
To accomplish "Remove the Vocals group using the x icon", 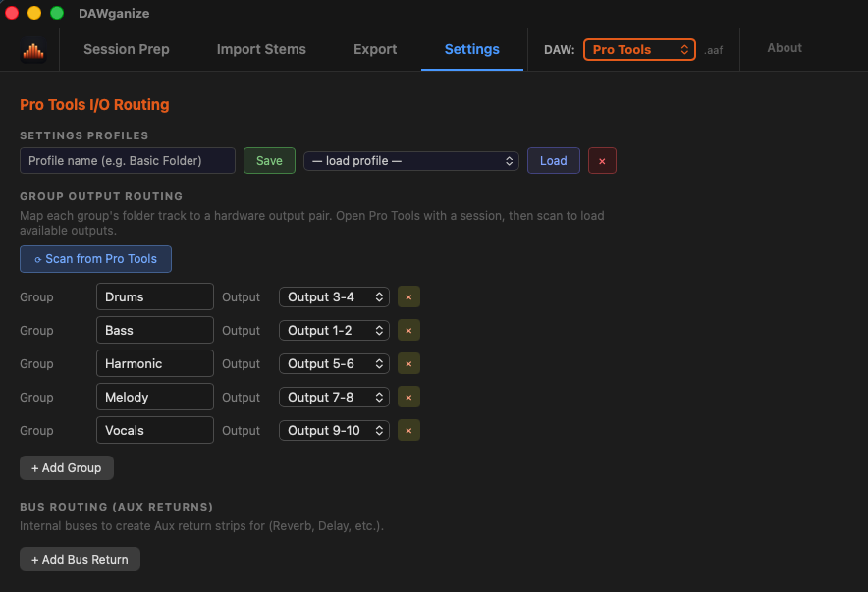I will (408, 430).
